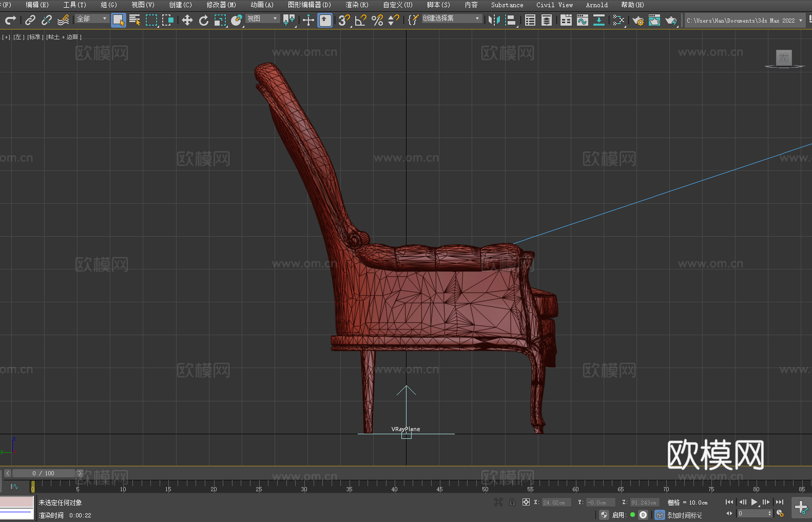Step time slider back with left arrow
This screenshot has width=812, height=522.
click(7, 473)
